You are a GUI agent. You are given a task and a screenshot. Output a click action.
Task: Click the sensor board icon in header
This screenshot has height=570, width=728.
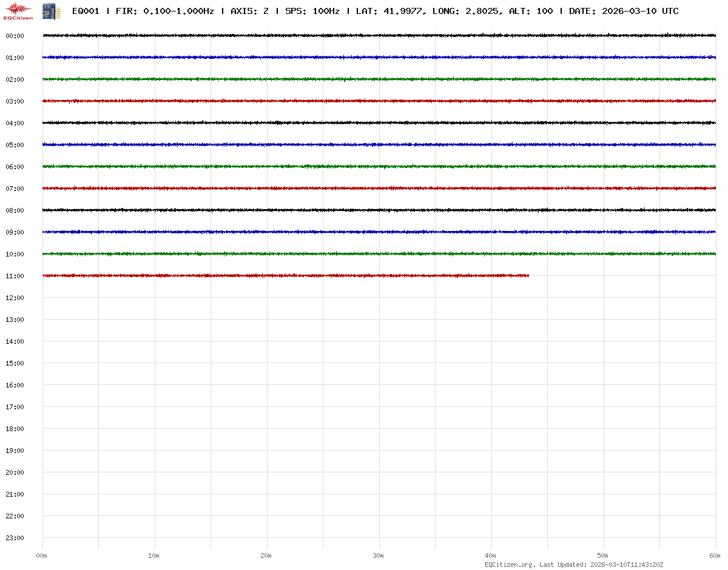47,11
